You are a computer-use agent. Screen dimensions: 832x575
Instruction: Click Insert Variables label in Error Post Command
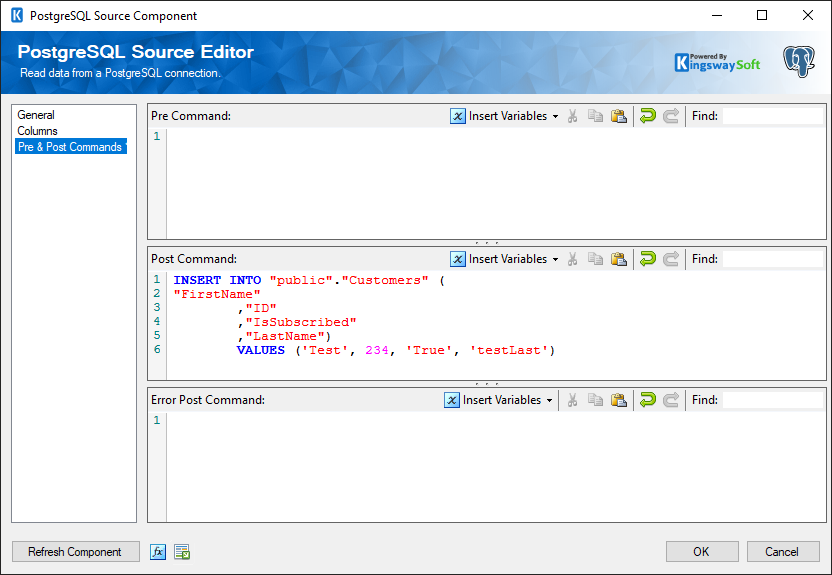502,400
